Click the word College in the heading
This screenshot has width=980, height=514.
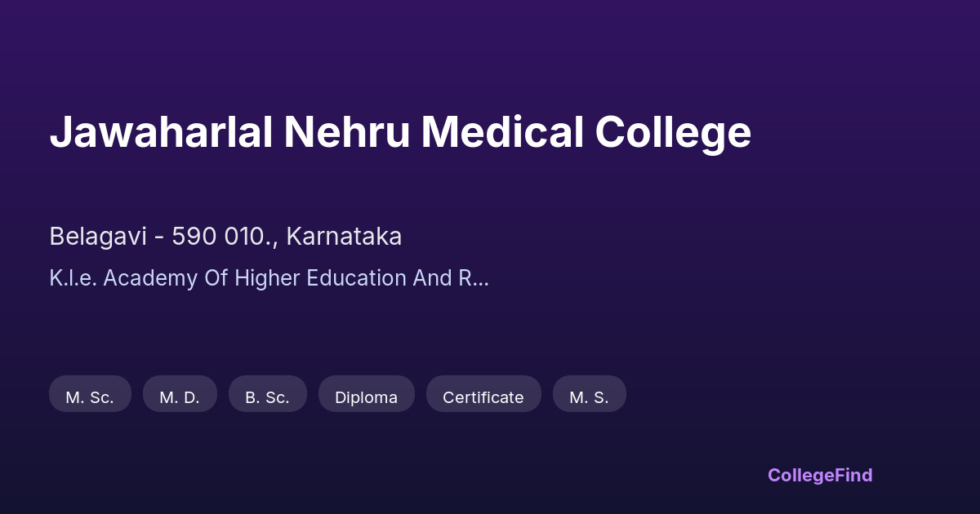point(673,133)
